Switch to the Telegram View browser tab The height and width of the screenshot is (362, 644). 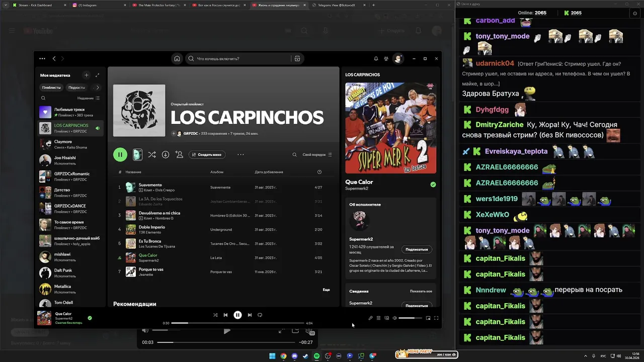(x=339, y=5)
